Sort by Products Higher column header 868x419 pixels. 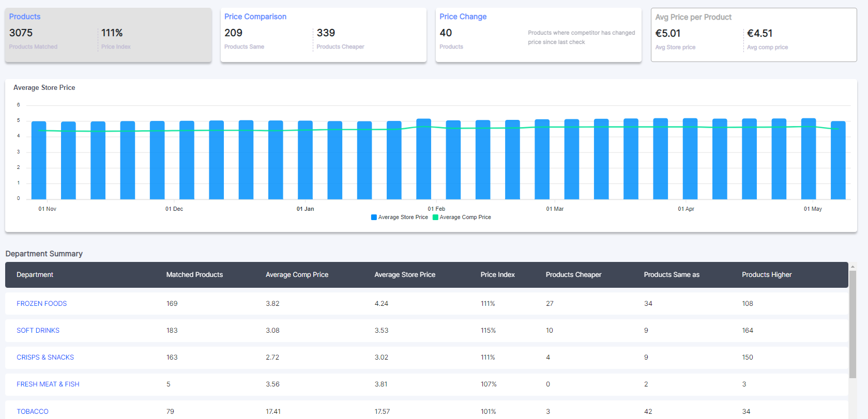click(767, 275)
